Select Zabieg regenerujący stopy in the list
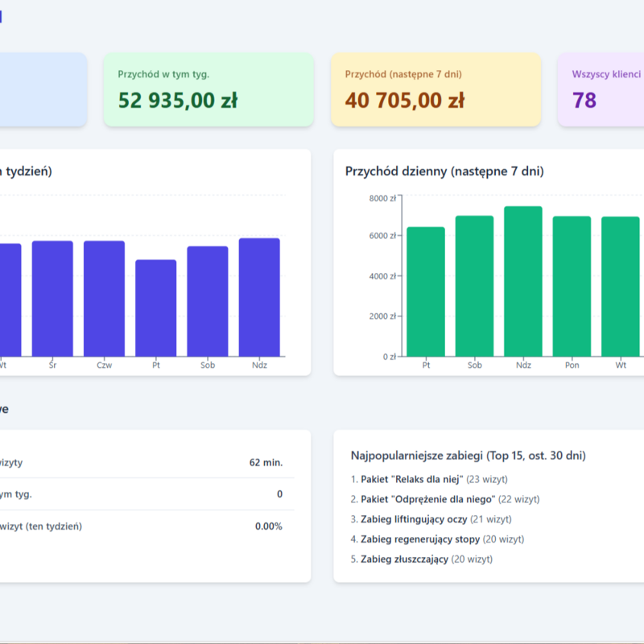 pyautogui.click(x=420, y=539)
